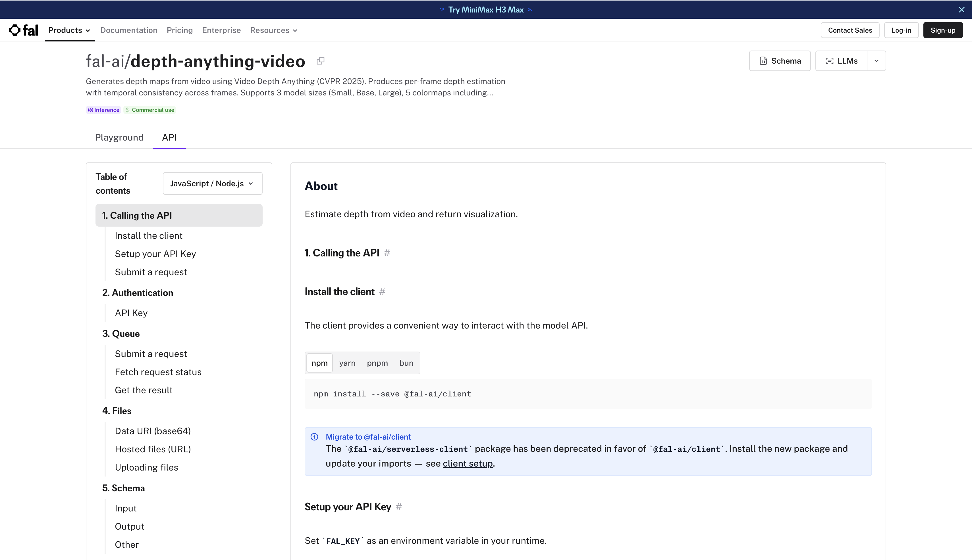Open the Enterprise page
Screen dimensions: 972x560
point(221,30)
